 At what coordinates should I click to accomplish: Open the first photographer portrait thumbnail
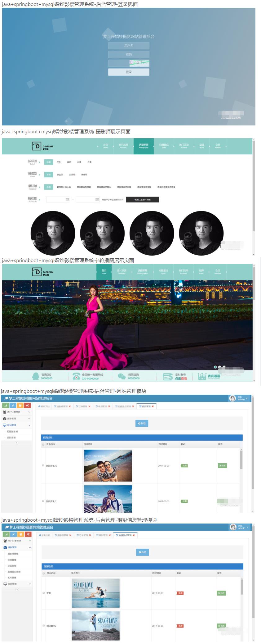(x=53, y=233)
